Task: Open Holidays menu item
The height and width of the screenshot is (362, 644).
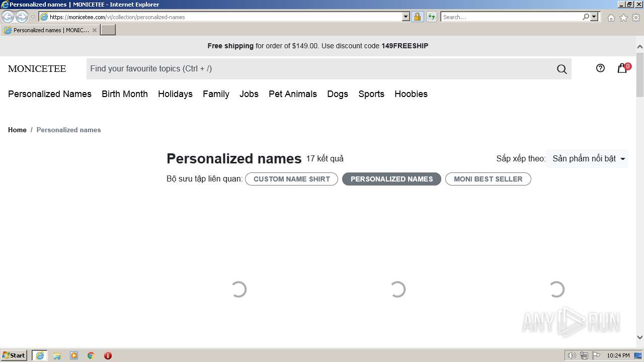Action: coord(175,94)
